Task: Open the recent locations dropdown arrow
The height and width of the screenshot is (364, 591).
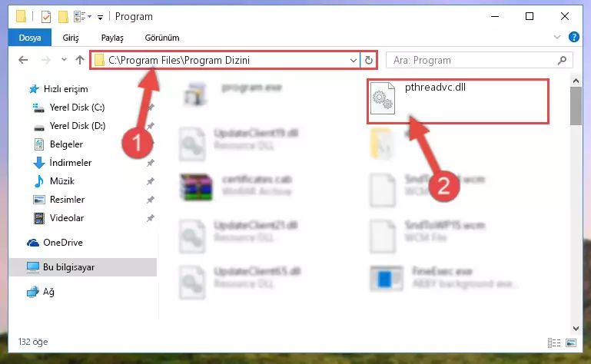Action: [64, 60]
